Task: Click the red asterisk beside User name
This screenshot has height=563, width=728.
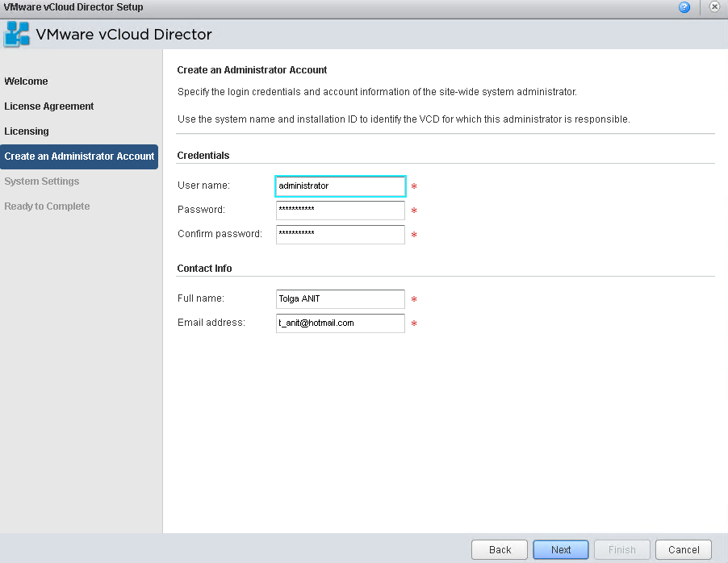Action: 414,186
